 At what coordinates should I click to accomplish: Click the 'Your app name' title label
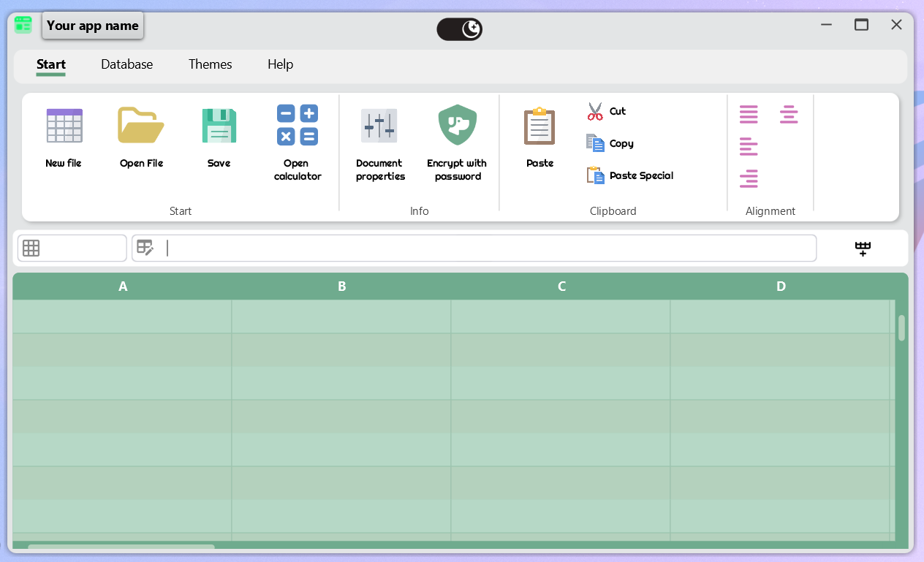(x=93, y=26)
